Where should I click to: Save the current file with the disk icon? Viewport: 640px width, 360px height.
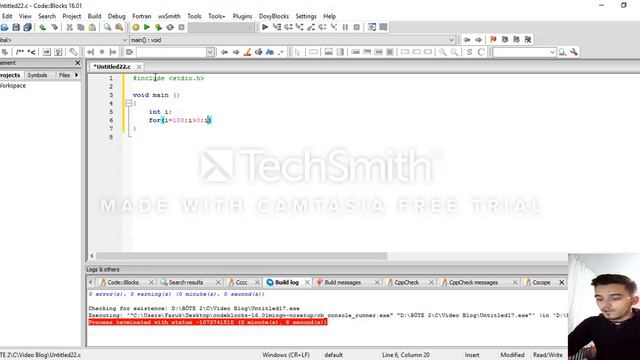[16, 27]
